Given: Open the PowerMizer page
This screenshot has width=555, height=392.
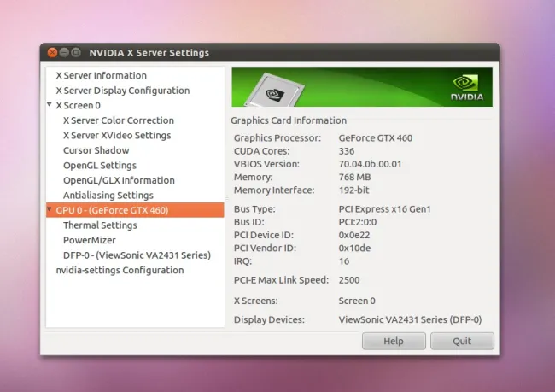Looking at the screenshot, I should 89,240.
